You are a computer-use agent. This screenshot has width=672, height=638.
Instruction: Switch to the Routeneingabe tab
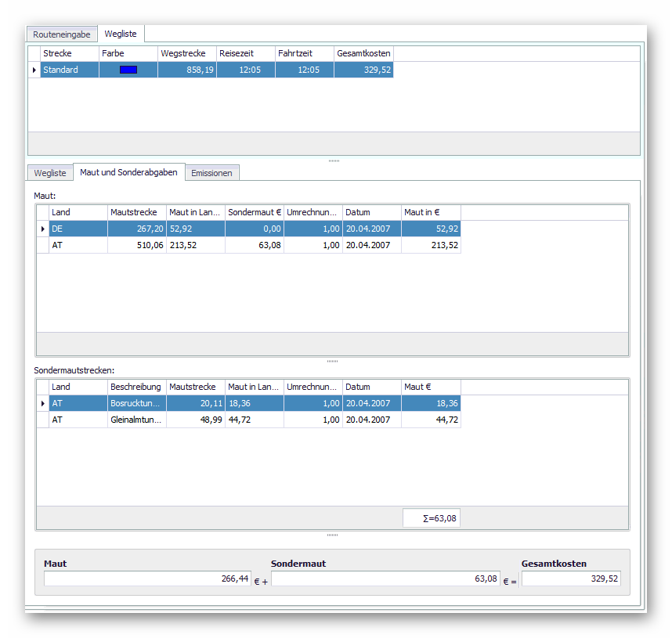pos(62,34)
